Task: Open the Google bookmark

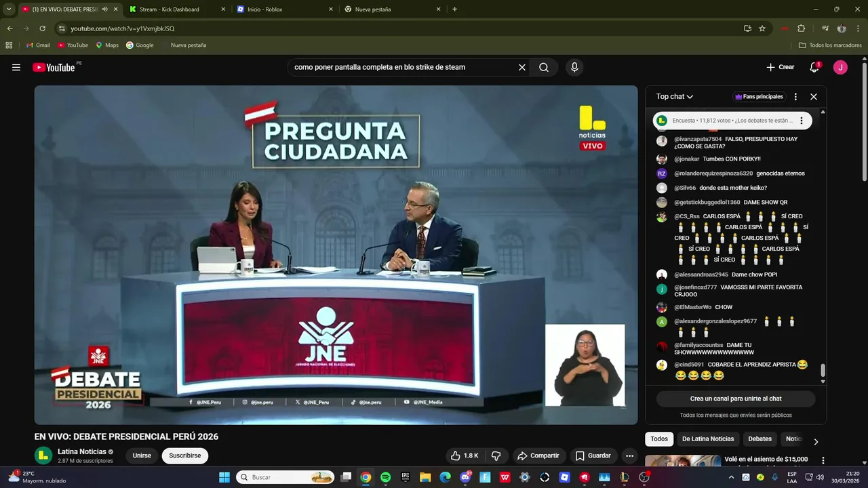Action: coord(140,45)
